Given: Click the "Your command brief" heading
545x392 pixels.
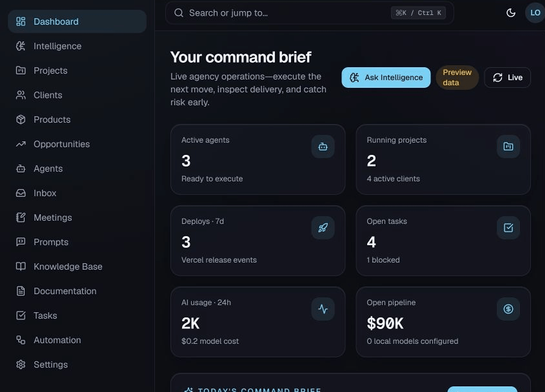Looking at the screenshot, I should pos(241,57).
